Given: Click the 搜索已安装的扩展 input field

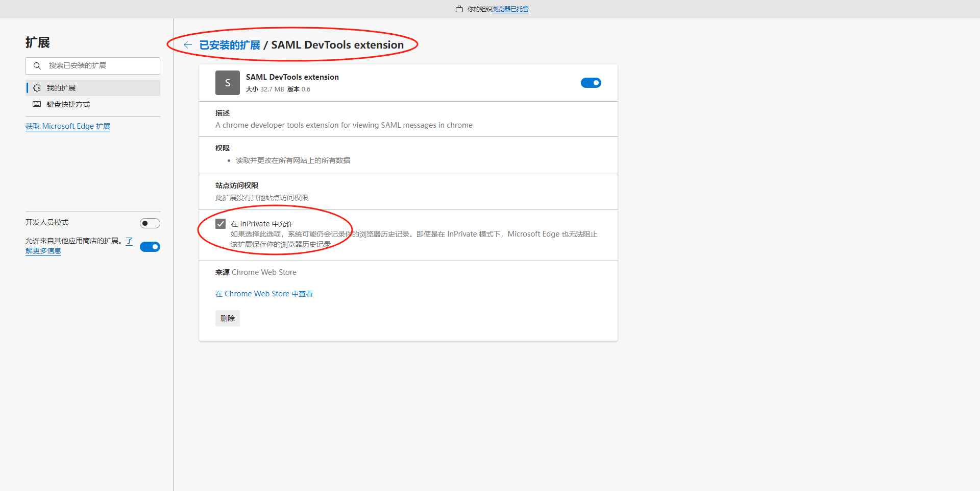Looking at the screenshot, I should [x=92, y=65].
